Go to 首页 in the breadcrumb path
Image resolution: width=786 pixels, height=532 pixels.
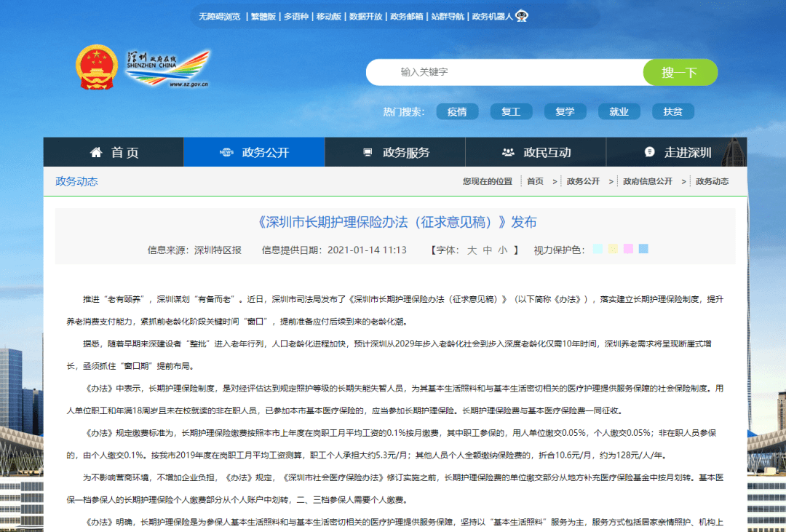(x=535, y=181)
